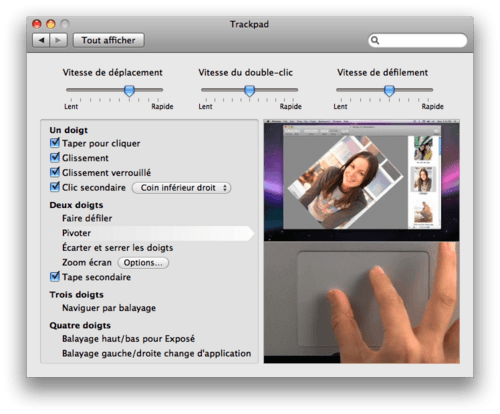Click the yellow minimize window button
The height and width of the screenshot is (414, 500).
(51, 24)
